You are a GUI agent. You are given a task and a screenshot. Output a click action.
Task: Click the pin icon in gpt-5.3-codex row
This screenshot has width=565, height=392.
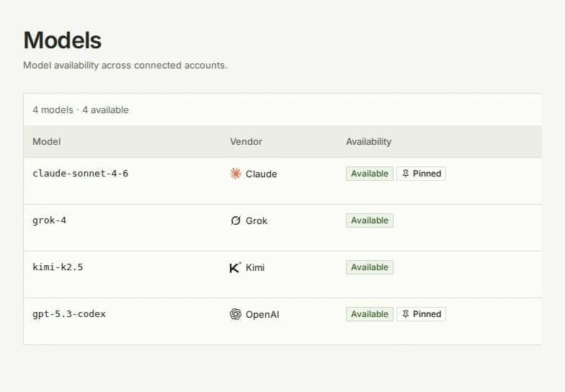(406, 314)
